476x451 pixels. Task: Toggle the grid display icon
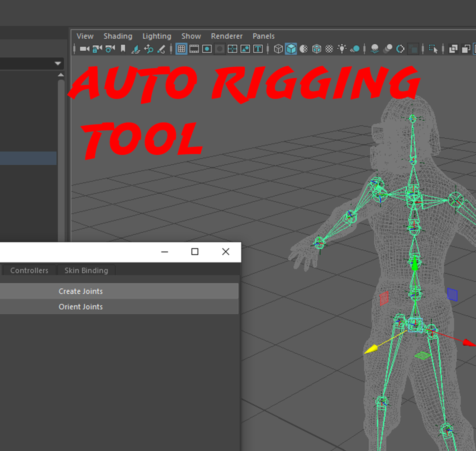point(181,49)
